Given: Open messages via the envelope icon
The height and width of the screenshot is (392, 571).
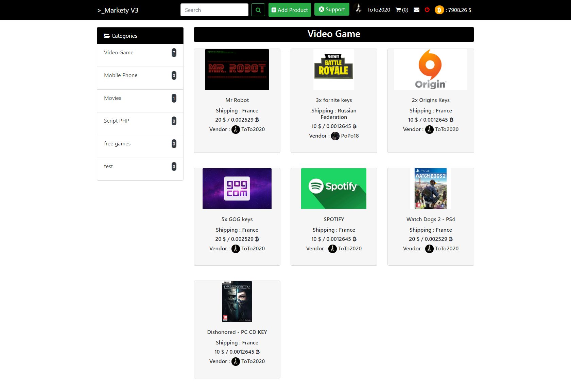Looking at the screenshot, I should (416, 10).
